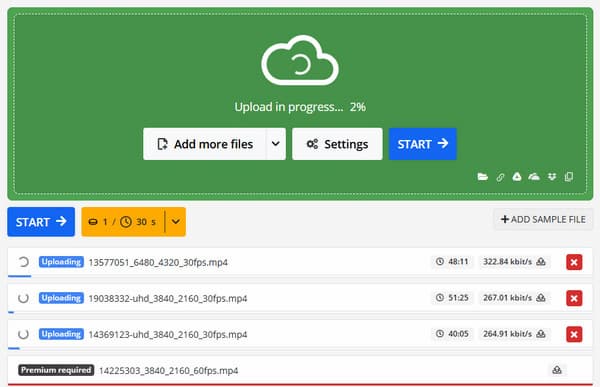Click remaining time 51:25

[452, 297]
